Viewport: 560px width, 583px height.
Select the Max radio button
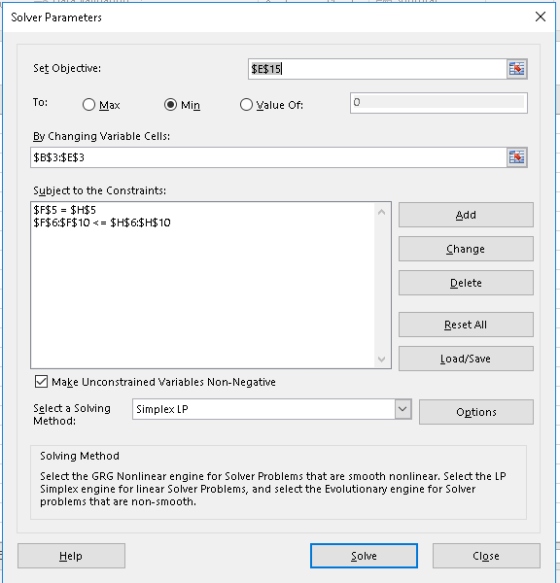click(x=89, y=105)
